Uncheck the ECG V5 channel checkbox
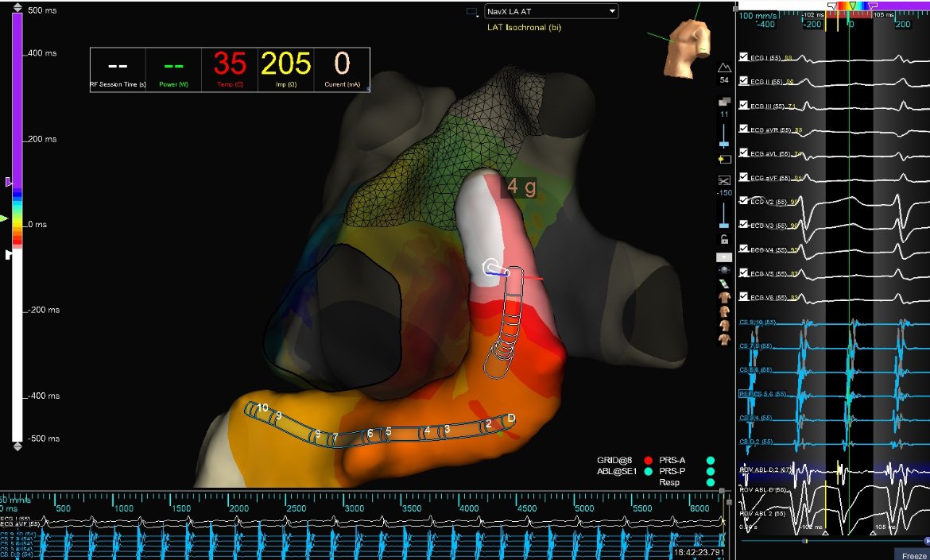Screen dimensions: 930x560 (x=743, y=272)
